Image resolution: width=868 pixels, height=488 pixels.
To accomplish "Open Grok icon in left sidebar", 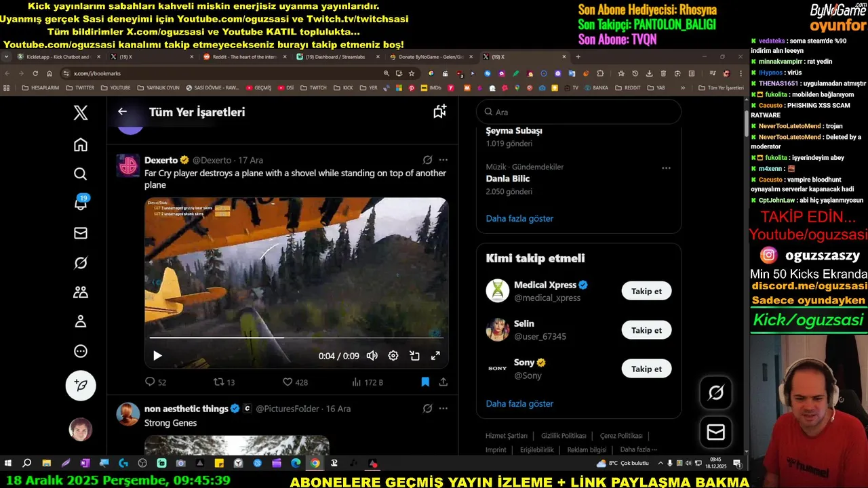I will click(x=81, y=263).
